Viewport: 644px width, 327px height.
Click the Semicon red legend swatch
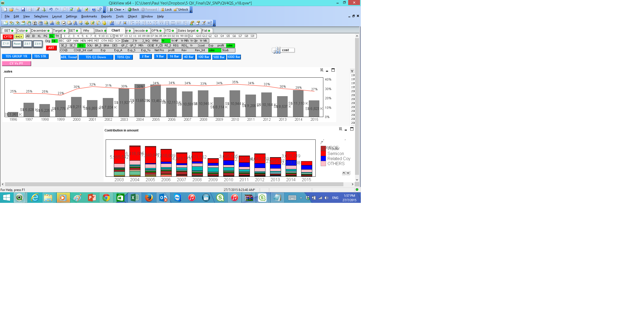[323, 153]
